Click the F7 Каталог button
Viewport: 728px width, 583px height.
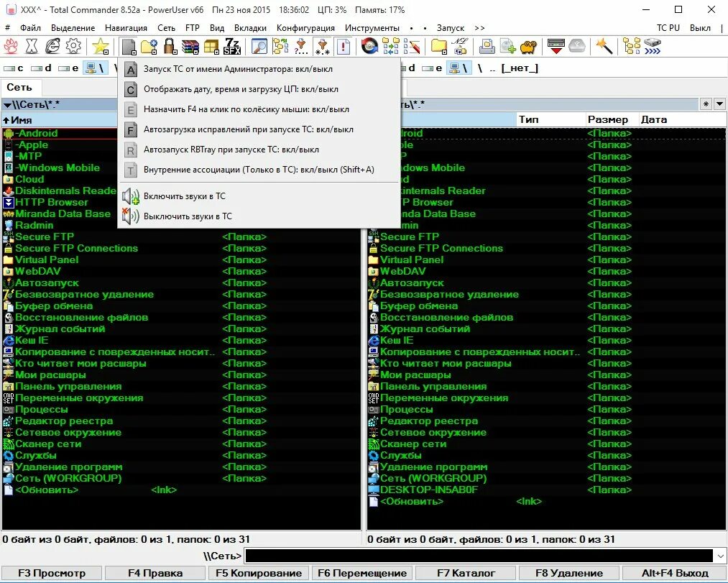[x=466, y=573]
